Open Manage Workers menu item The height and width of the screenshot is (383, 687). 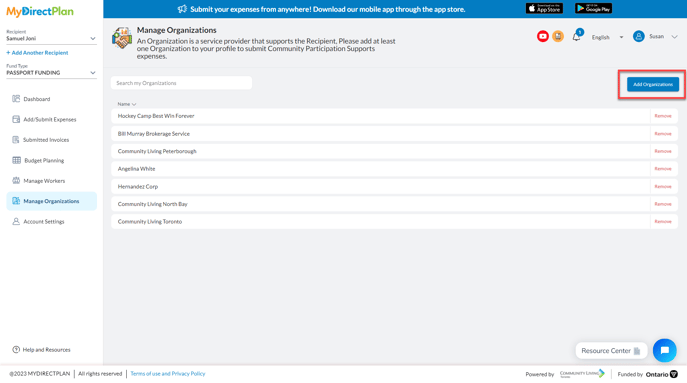coord(44,181)
